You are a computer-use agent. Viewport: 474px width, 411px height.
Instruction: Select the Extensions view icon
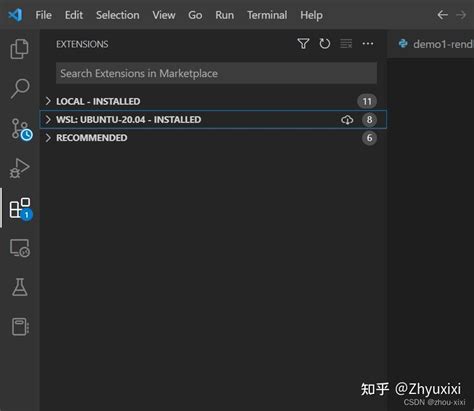[x=21, y=208]
